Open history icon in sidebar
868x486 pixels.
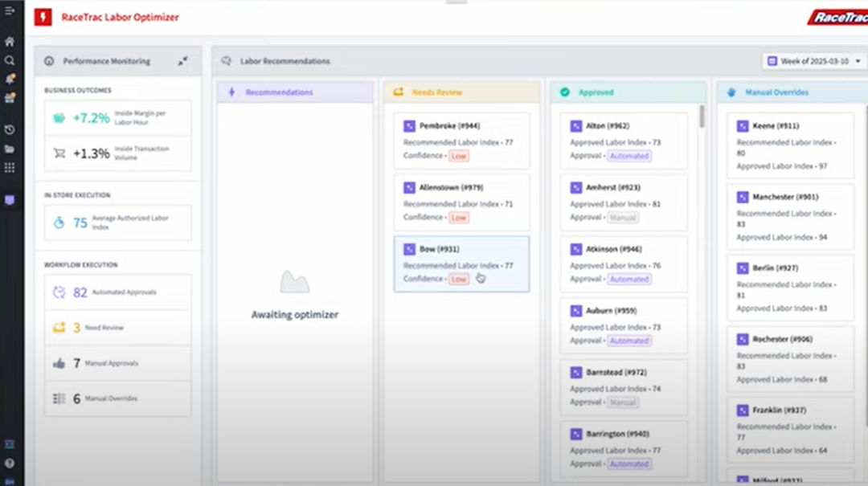(x=10, y=129)
